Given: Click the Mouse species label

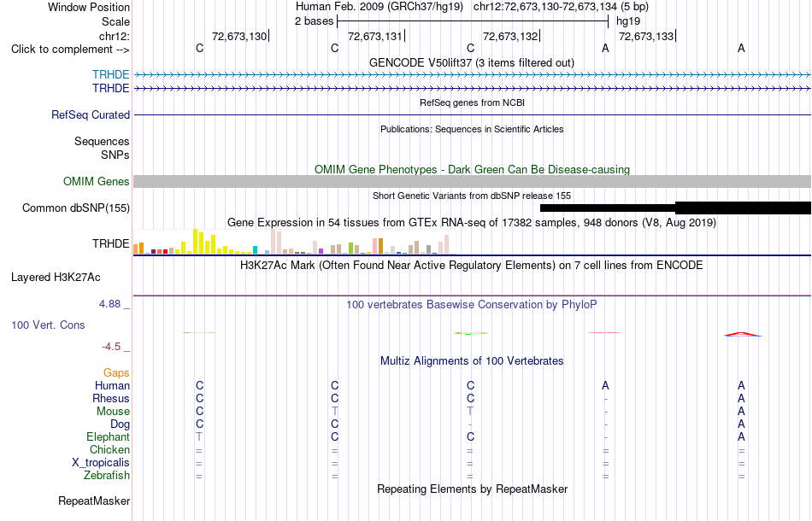Looking at the screenshot, I should [x=113, y=412].
